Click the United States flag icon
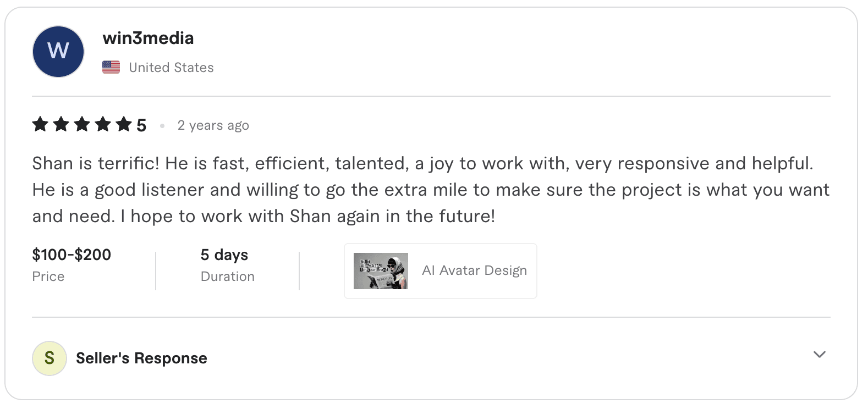 [111, 67]
